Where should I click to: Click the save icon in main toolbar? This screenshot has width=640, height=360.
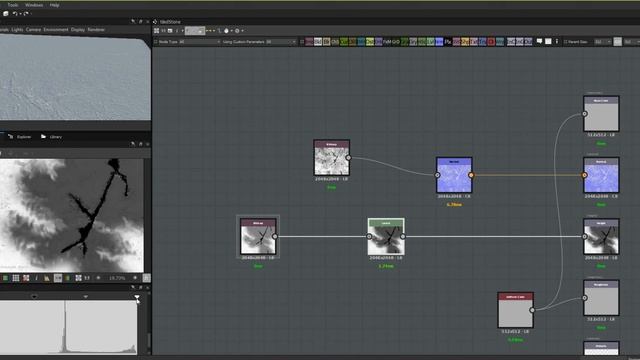6,13
